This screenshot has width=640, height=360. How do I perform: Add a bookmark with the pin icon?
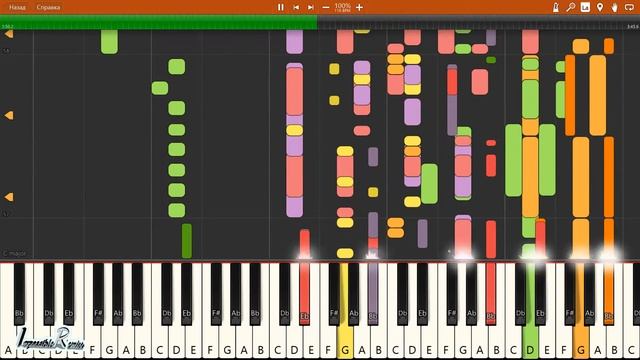tap(600, 7)
